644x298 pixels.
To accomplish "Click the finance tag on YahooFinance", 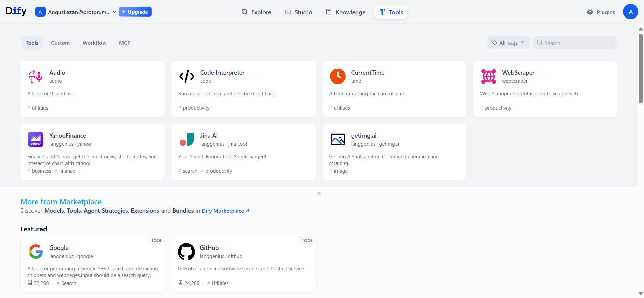I will (x=65, y=171).
